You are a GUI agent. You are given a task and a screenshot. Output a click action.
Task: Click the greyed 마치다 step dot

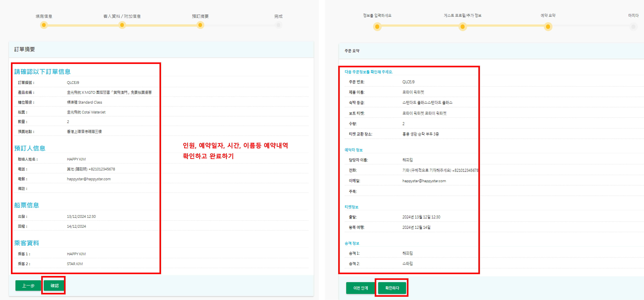pos(633,27)
